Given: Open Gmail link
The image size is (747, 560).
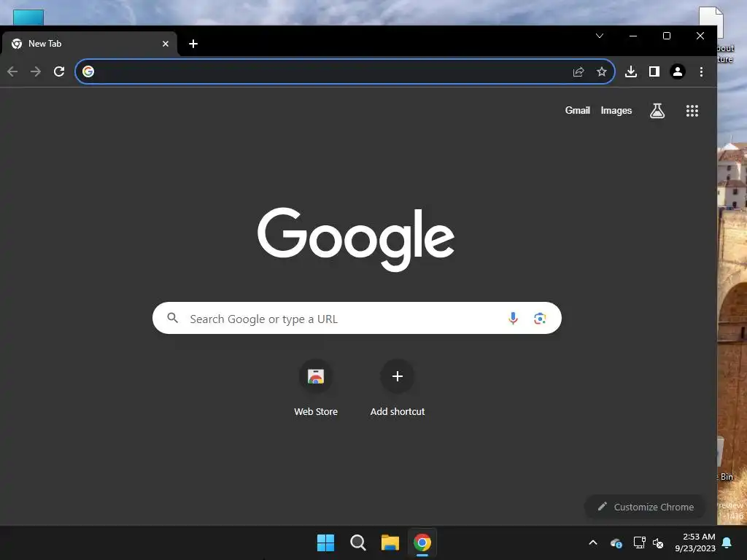Looking at the screenshot, I should pos(578,111).
